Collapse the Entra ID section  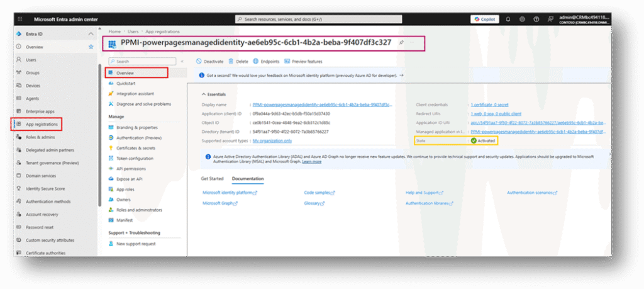91,34
